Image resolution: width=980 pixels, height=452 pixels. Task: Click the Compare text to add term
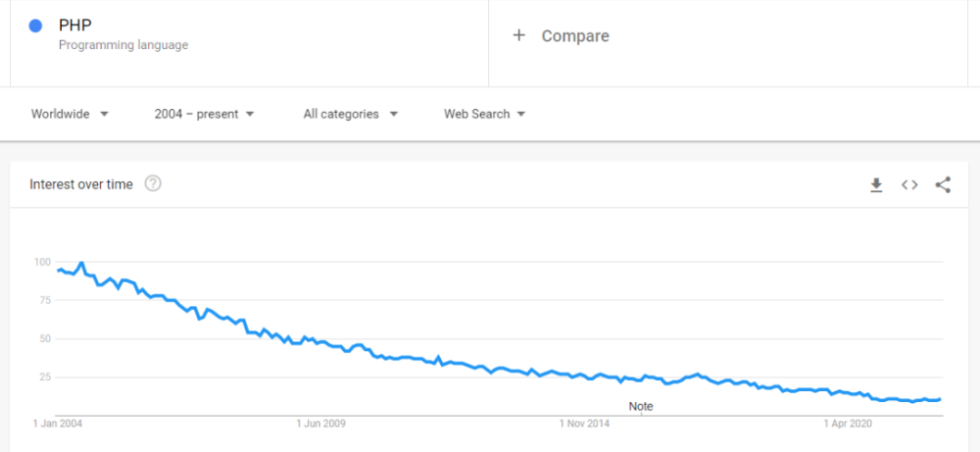coord(575,35)
